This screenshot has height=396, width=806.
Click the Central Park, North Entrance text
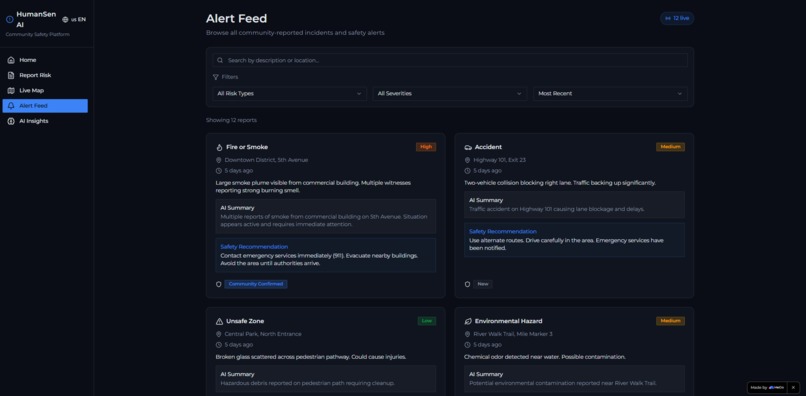point(263,334)
